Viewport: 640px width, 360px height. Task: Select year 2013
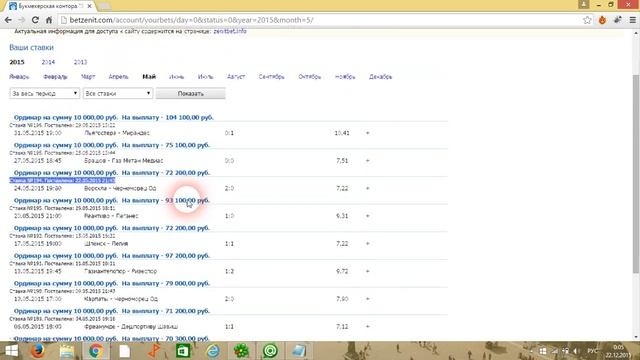point(80,62)
